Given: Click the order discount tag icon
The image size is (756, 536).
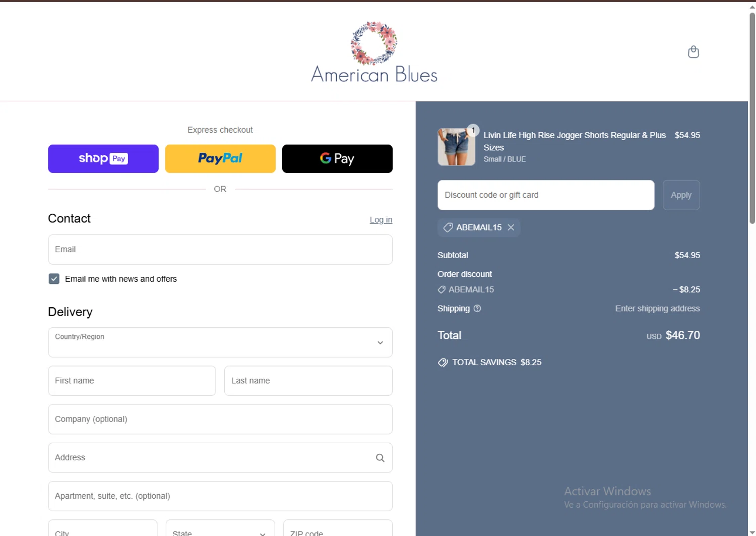Looking at the screenshot, I should (x=442, y=289).
